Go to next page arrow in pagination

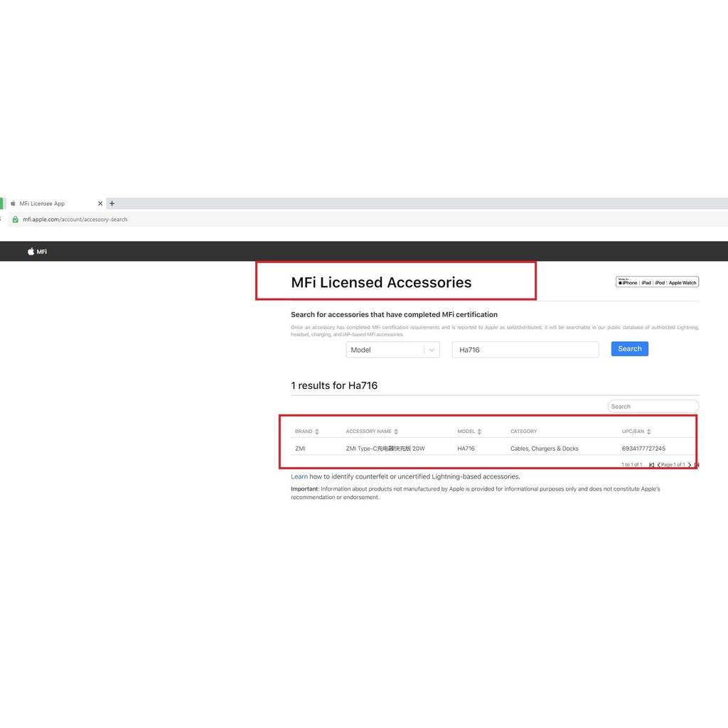(x=689, y=465)
